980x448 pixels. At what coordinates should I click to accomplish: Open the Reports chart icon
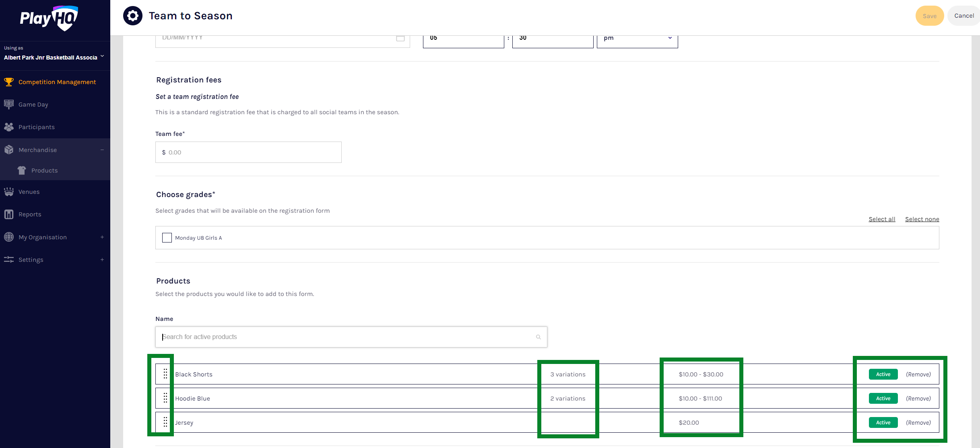9,214
